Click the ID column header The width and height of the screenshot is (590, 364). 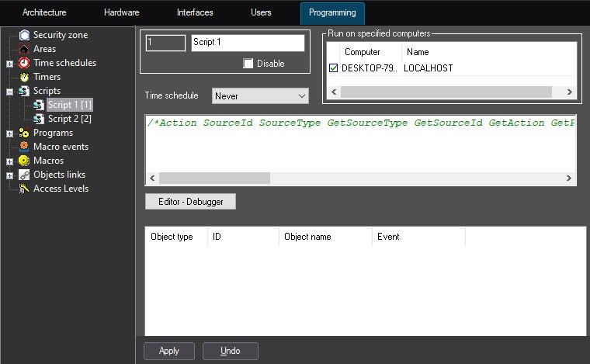[243, 237]
